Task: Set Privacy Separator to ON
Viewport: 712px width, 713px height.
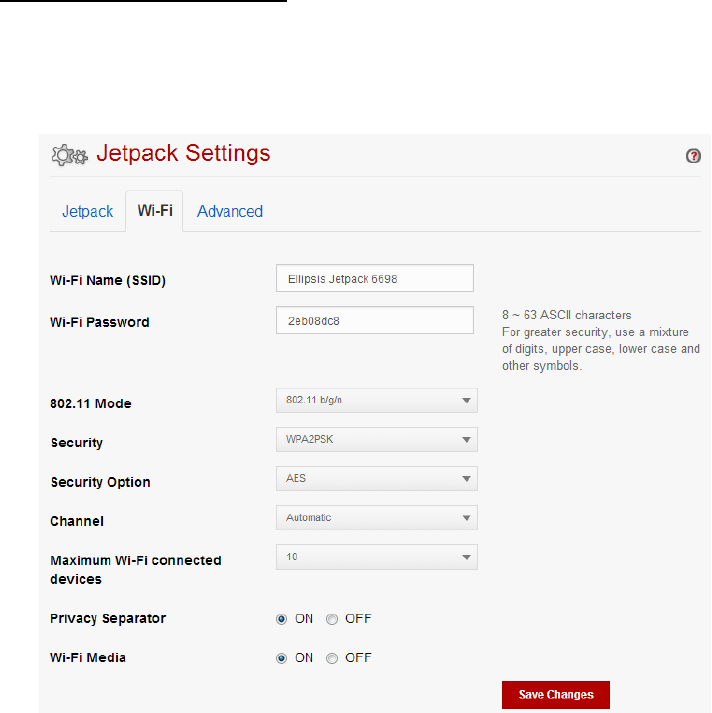Action: (281, 619)
